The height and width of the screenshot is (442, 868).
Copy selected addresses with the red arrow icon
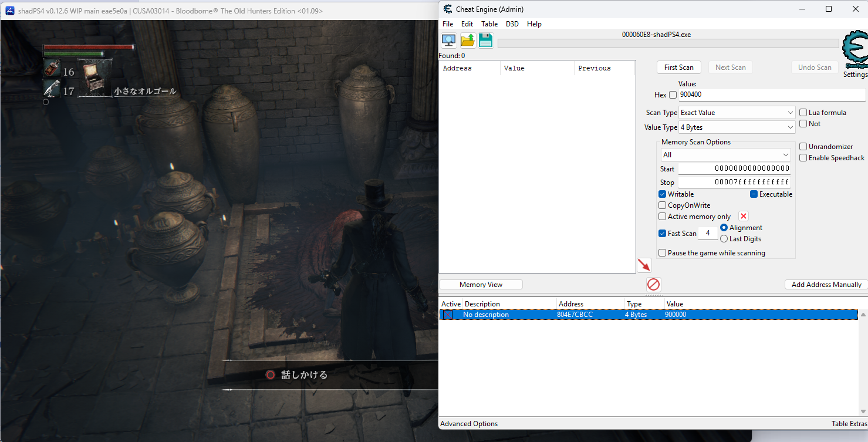point(644,265)
